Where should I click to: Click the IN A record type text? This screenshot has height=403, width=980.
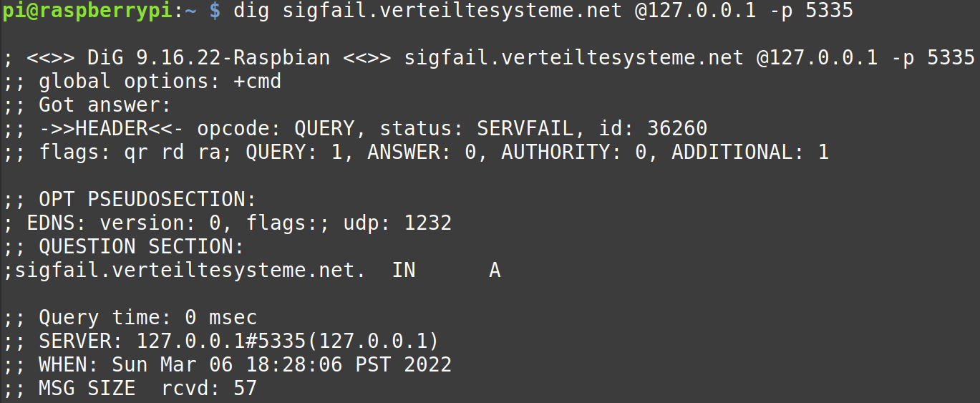[x=447, y=271]
